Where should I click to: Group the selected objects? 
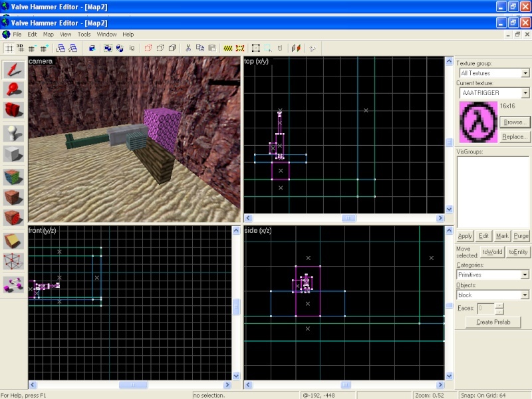pos(108,48)
